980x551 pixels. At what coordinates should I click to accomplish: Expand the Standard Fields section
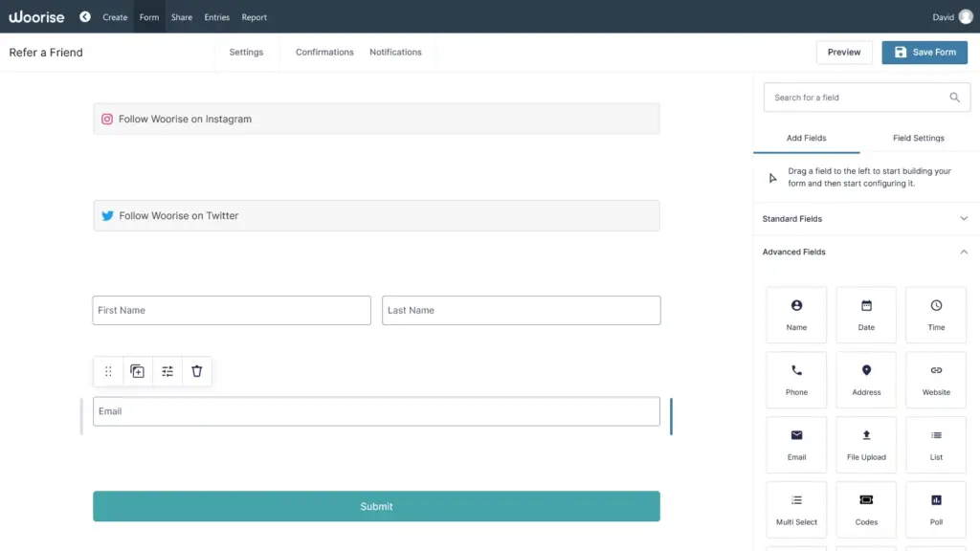tap(964, 218)
